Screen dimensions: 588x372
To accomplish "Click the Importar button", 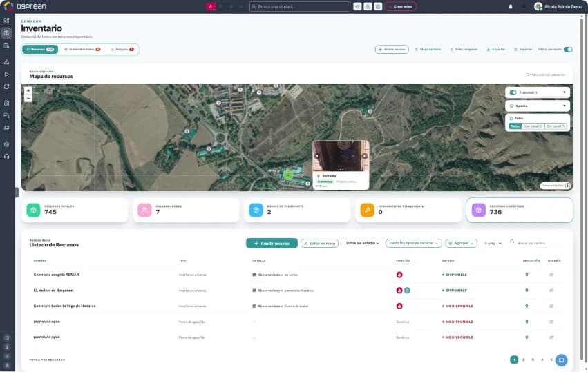I will tap(523, 50).
